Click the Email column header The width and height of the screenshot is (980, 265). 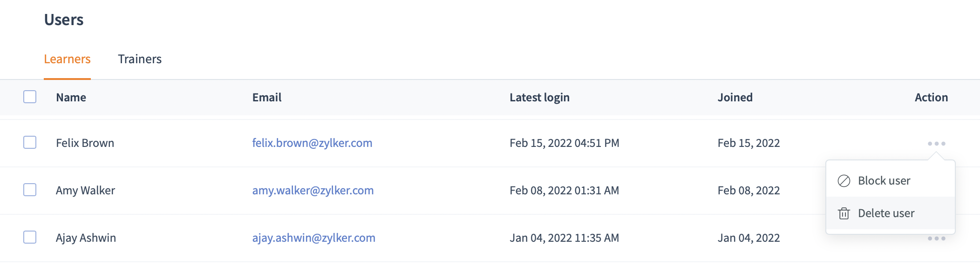tap(267, 98)
